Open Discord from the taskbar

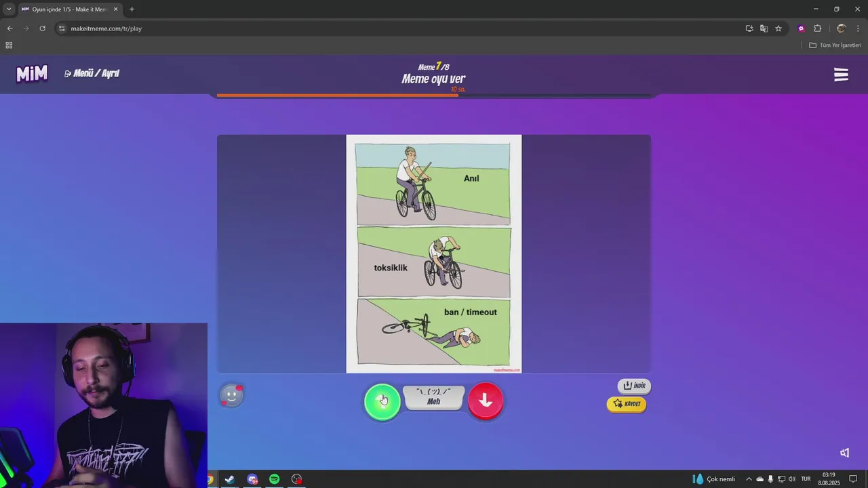pos(252,479)
